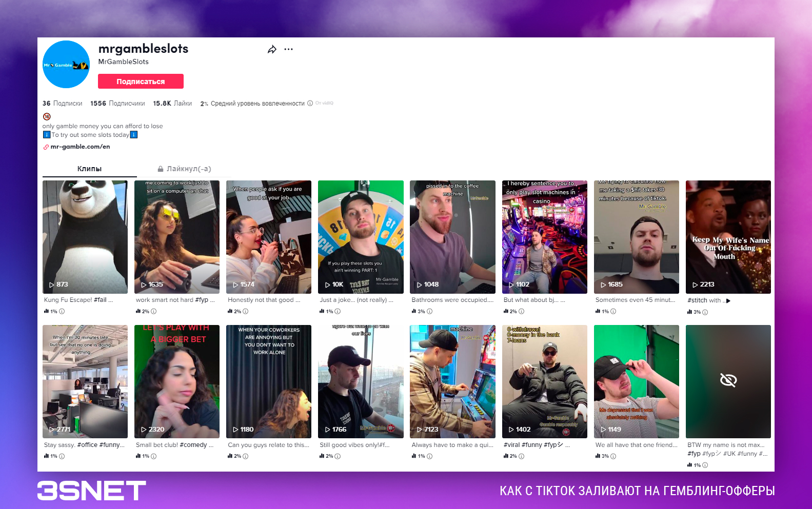Click info icon under #stitch with clip
The width and height of the screenshot is (812, 509).
(x=705, y=312)
